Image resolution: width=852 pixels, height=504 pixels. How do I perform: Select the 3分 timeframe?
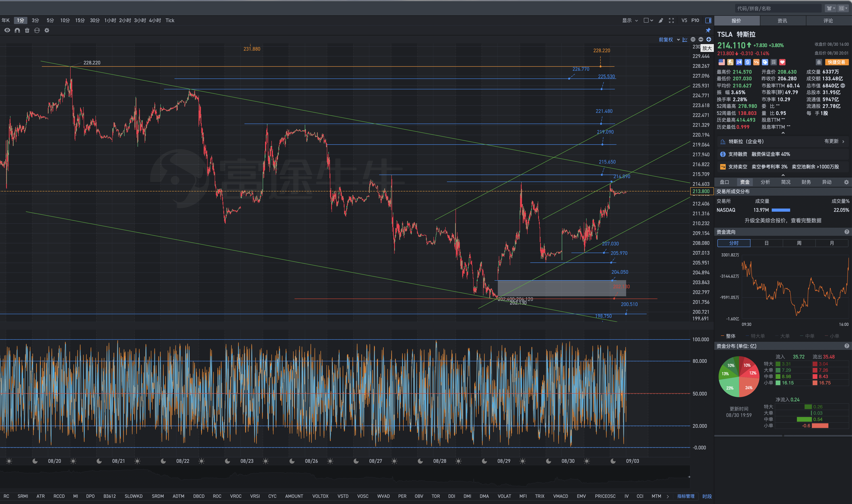(35, 20)
